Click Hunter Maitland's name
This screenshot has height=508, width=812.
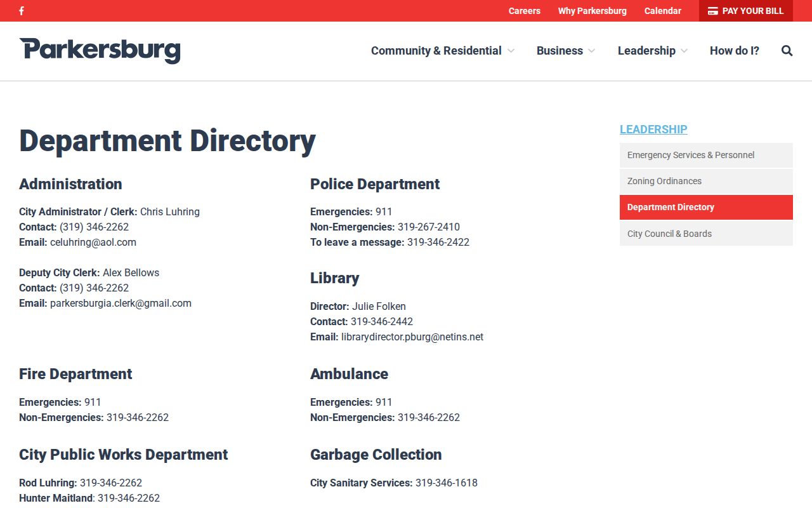(x=56, y=498)
